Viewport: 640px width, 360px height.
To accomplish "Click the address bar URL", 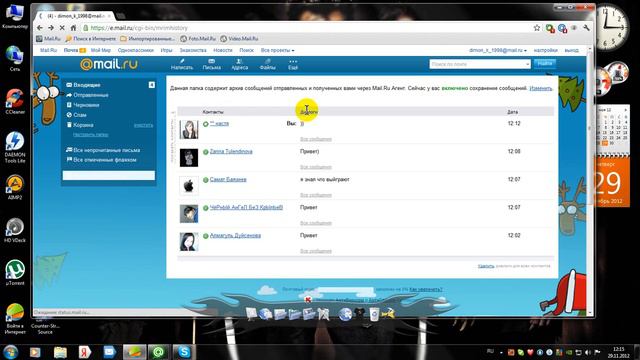I will click(x=139, y=28).
